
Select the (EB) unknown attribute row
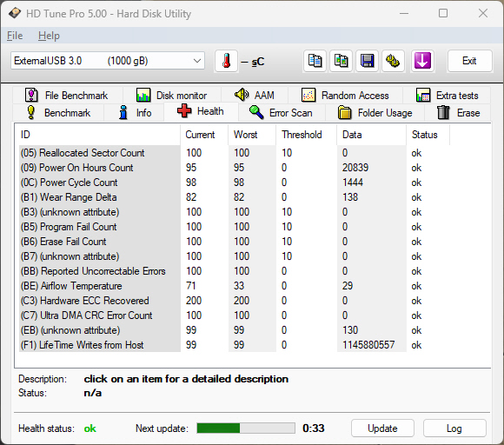(235, 330)
